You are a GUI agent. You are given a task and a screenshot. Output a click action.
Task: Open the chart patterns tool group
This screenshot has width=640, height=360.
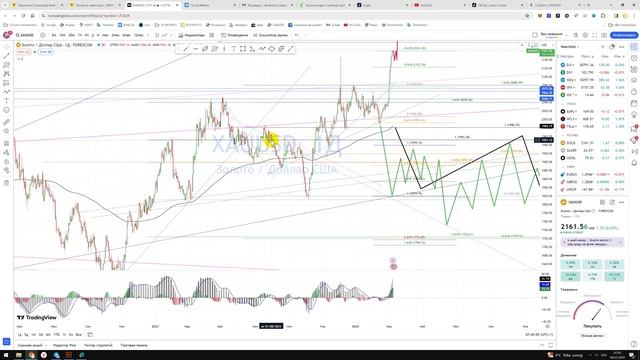(6, 74)
